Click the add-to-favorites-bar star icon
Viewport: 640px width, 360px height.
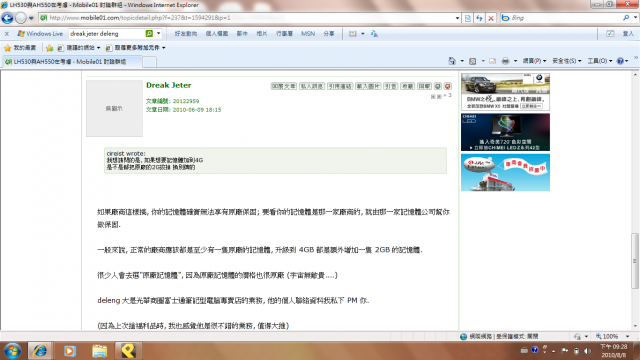click(x=49, y=48)
